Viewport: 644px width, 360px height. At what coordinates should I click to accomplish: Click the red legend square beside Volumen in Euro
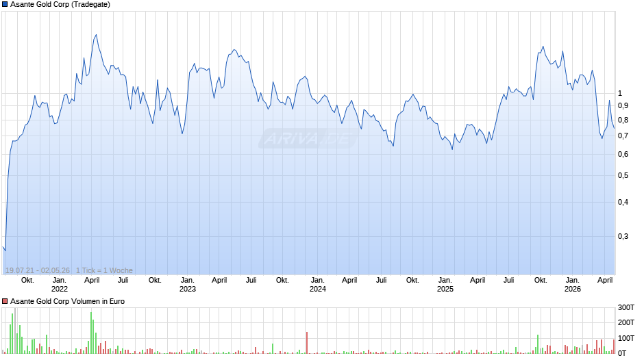5,301
